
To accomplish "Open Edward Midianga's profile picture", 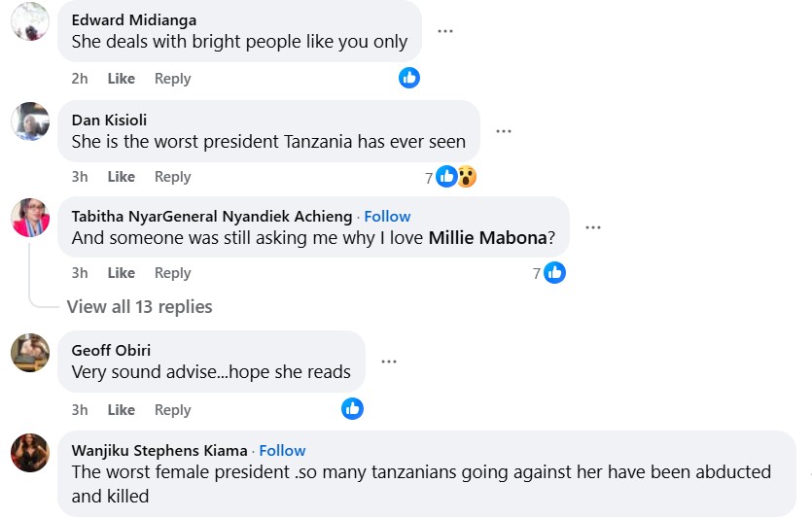I will pyautogui.click(x=30, y=21).
